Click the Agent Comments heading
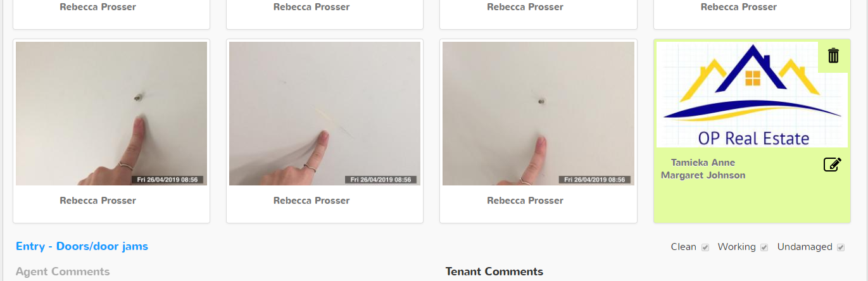868x281 pixels. [63, 272]
